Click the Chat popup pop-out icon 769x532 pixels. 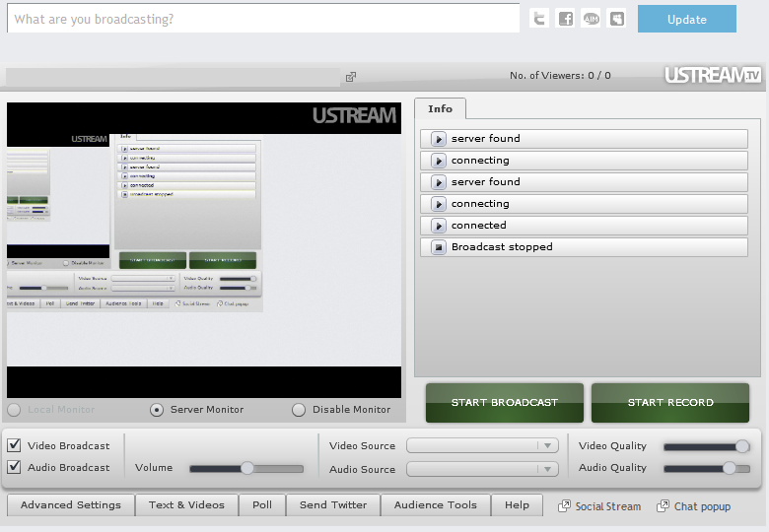(x=663, y=505)
